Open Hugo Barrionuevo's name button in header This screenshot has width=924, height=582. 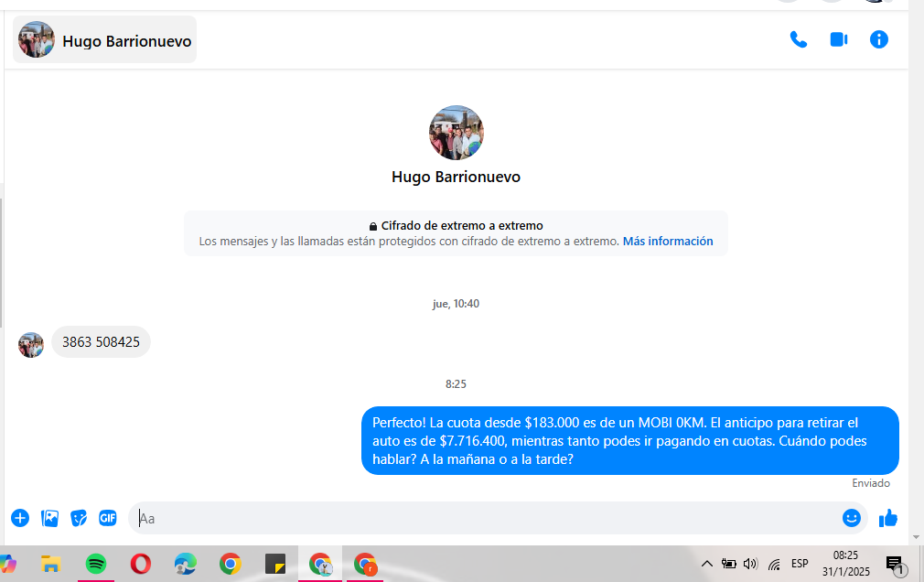pos(105,40)
